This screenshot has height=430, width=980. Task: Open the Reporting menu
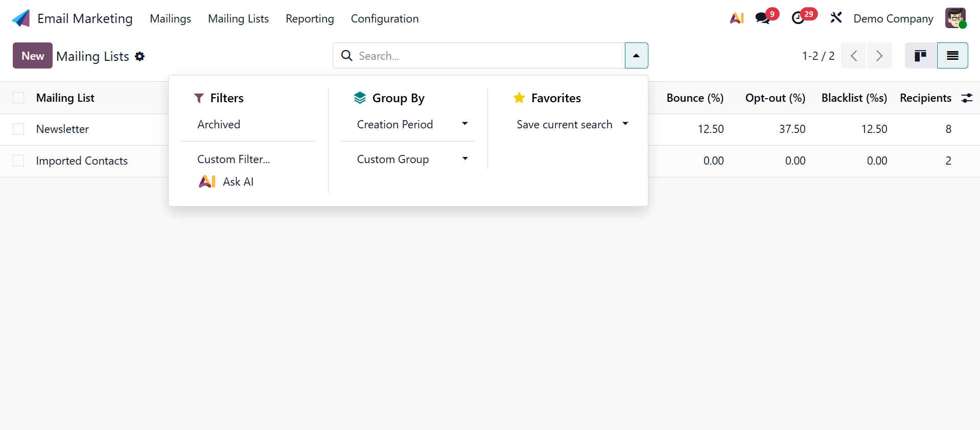pyautogui.click(x=310, y=19)
